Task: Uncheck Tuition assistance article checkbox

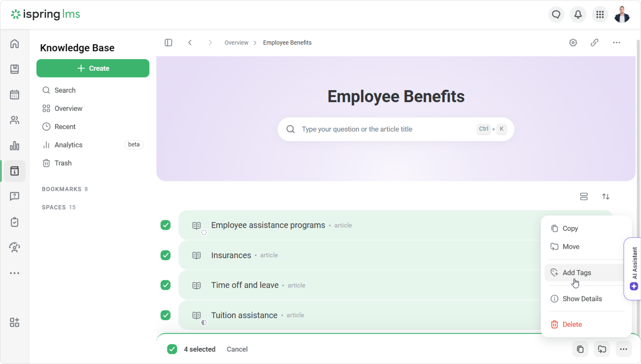Action: click(x=165, y=315)
